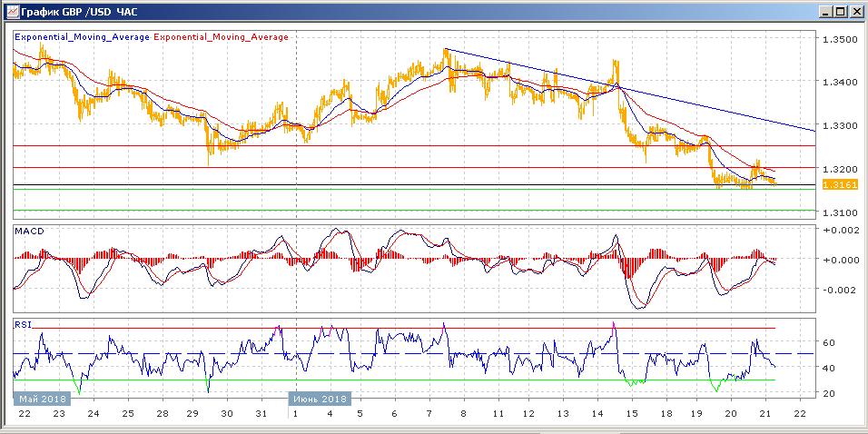Select the red Exponential_Moving_Average legend label
Viewport: 868px width, 434px height.
221,37
